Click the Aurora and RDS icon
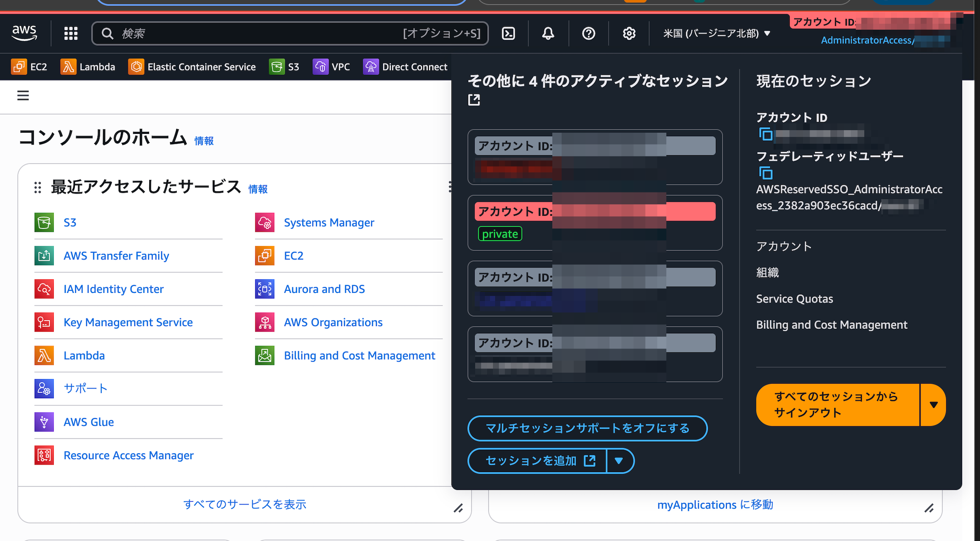Screen dimensions: 980x541 click(x=264, y=289)
